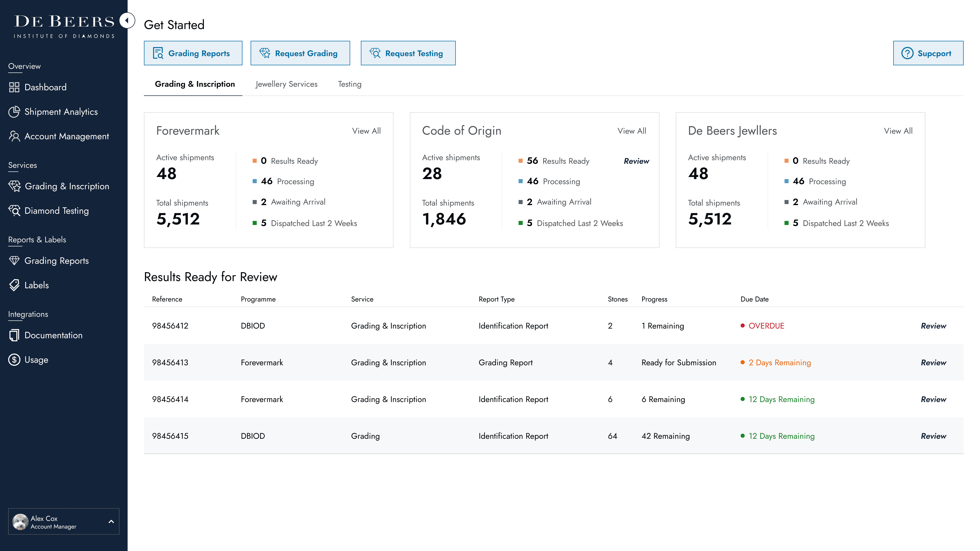Select the Diamond Testing magnifier icon
This screenshot has width=980, height=551.
(15, 211)
